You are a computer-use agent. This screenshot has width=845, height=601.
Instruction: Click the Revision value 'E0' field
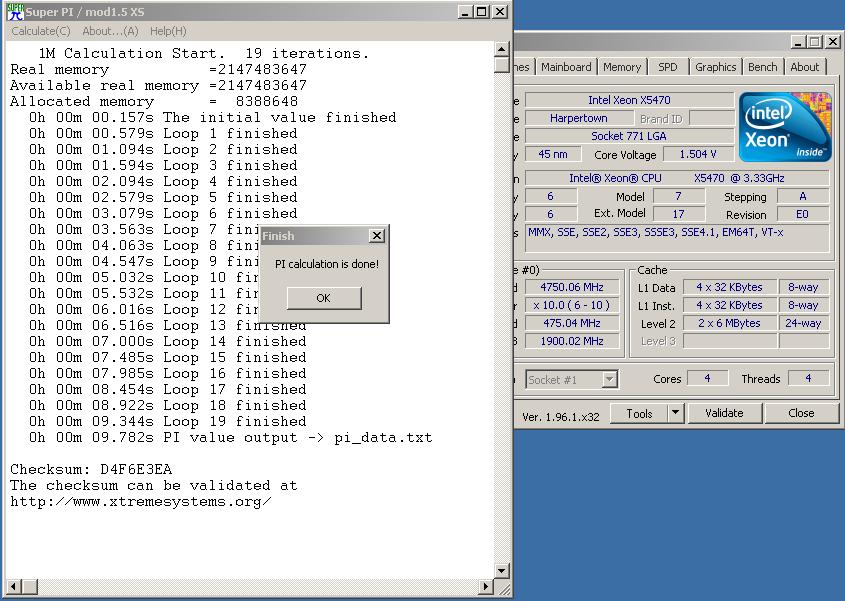[803, 215]
